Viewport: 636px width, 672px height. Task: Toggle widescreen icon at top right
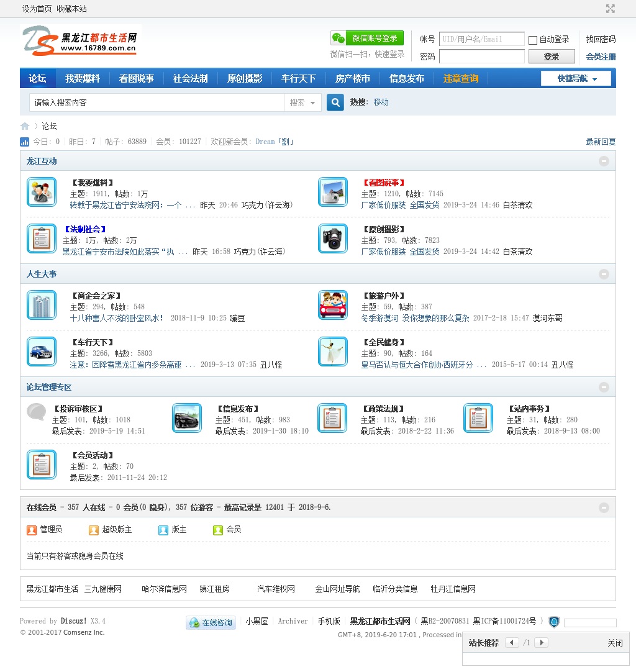point(611,9)
